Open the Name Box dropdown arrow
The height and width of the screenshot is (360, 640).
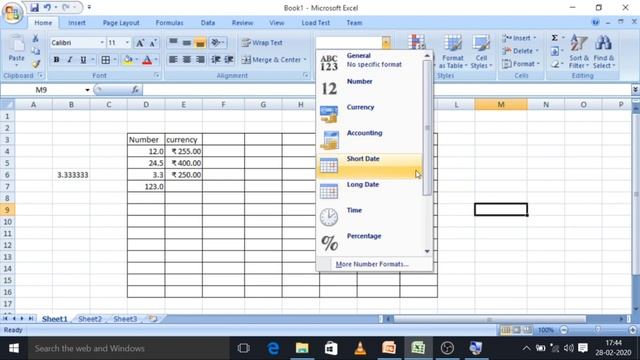tap(87, 90)
